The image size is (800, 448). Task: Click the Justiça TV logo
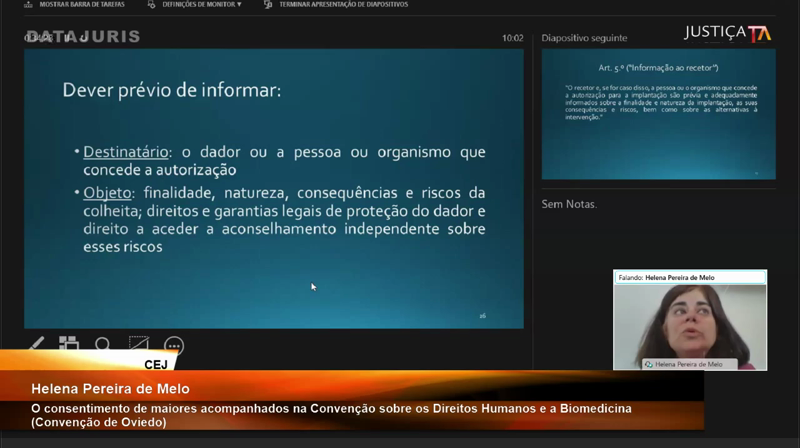pos(727,33)
